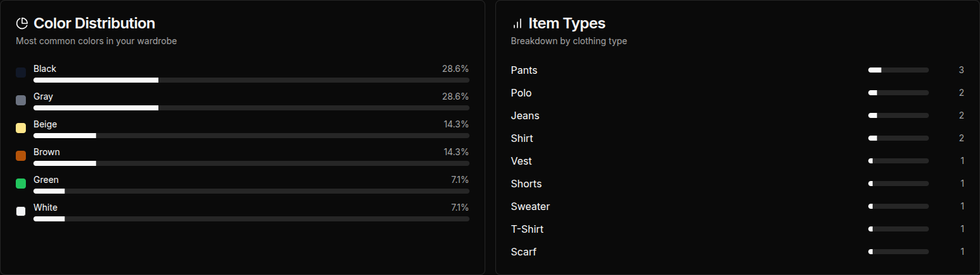
Task: Click the Green color swatch
Action: tap(21, 184)
